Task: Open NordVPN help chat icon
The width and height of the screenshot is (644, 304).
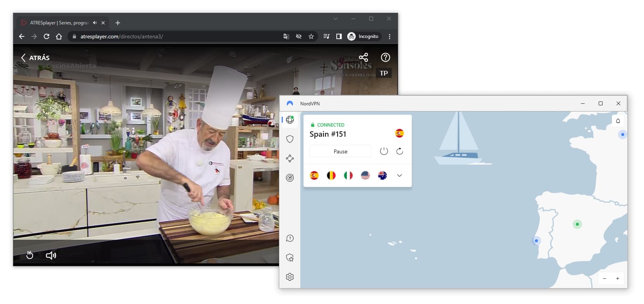Action: 290,238
